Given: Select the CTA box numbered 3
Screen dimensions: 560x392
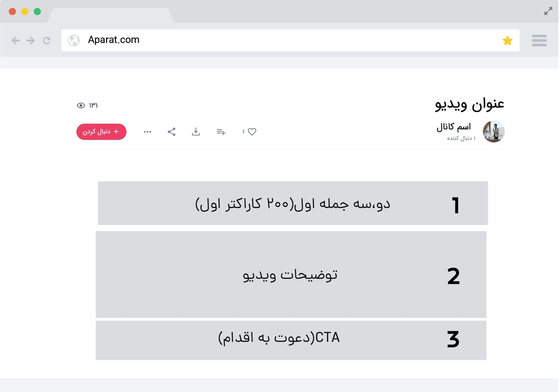Looking at the screenshot, I should pos(291,340).
